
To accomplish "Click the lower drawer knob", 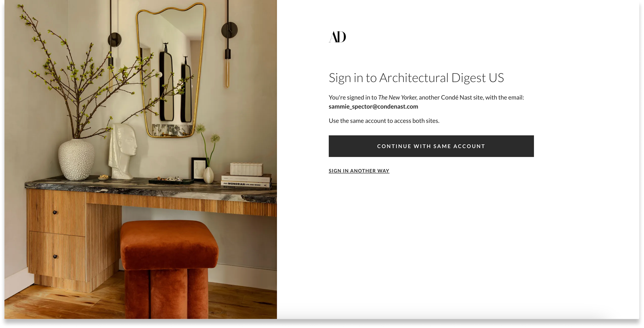I will [x=55, y=257].
